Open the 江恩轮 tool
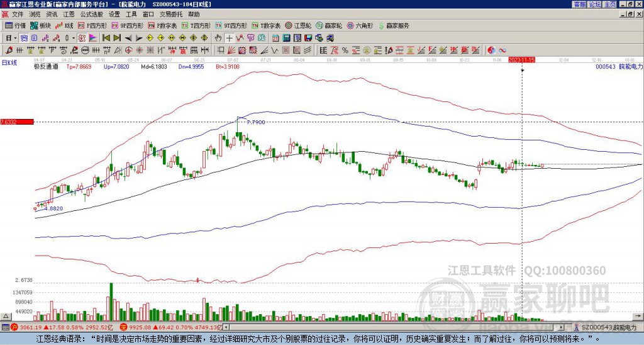This screenshot has height=345, width=644. tap(298, 25)
